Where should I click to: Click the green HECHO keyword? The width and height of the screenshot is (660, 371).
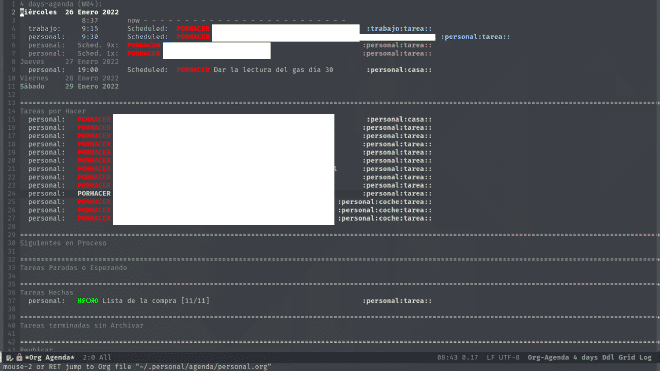(88, 301)
